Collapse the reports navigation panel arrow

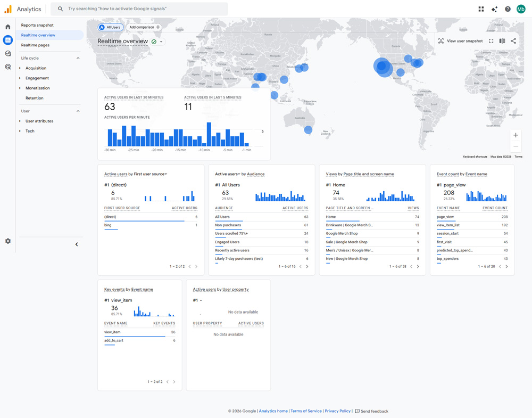click(x=77, y=244)
